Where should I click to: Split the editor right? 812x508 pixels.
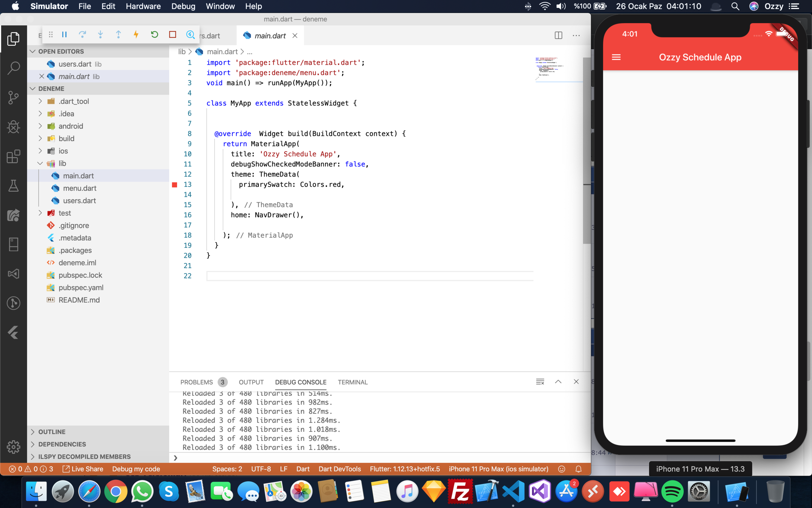pos(558,35)
